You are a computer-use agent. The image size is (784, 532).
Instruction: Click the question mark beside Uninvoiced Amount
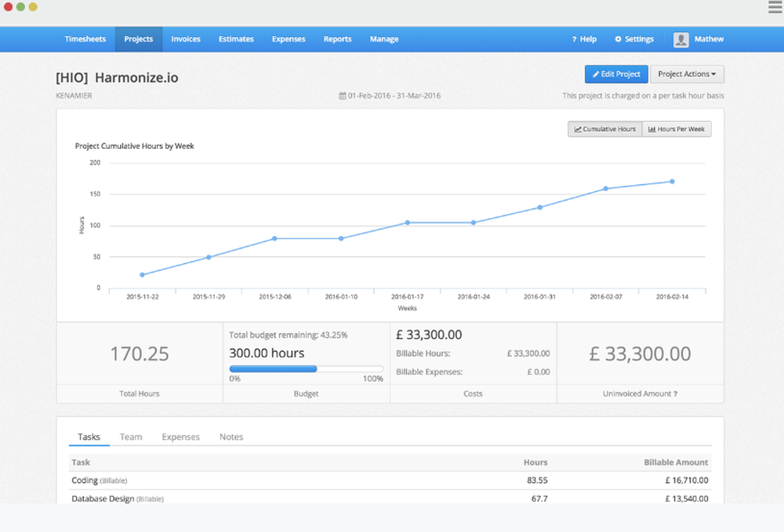[675, 393]
